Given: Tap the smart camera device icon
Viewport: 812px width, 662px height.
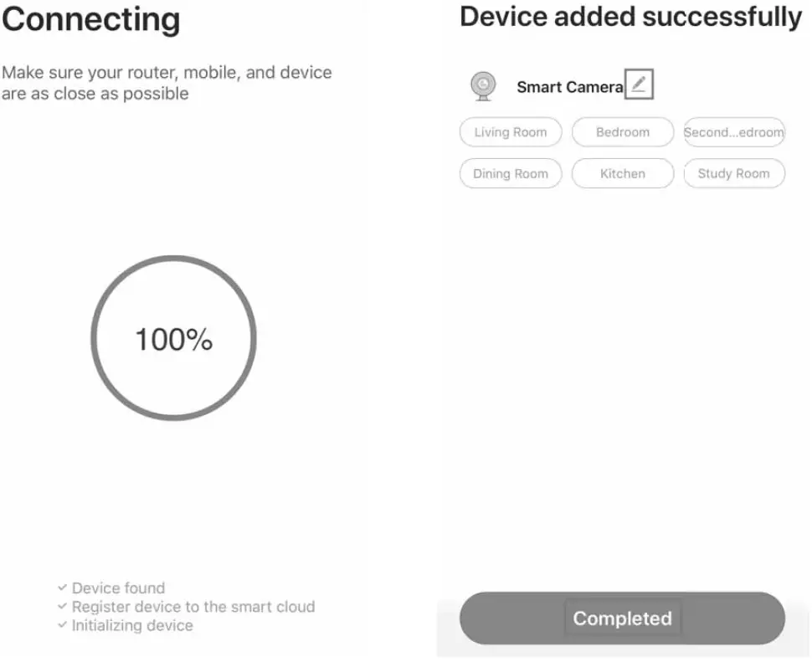Looking at the screenshot, I should click(x=482, y=86).
